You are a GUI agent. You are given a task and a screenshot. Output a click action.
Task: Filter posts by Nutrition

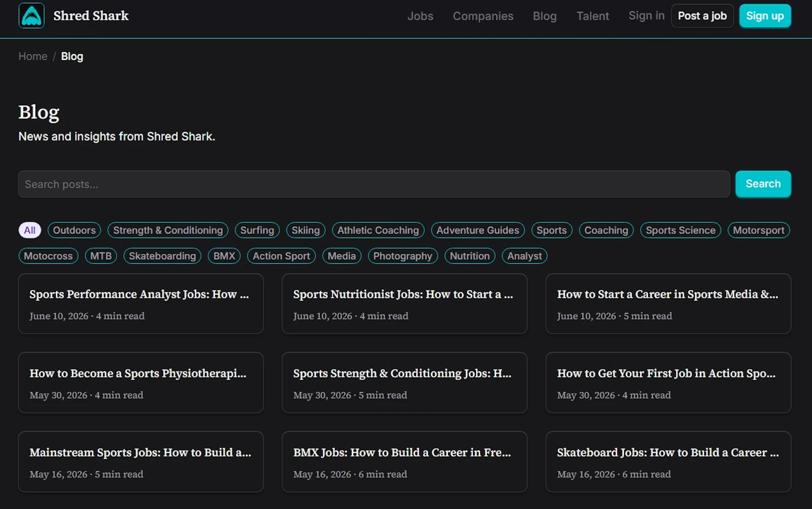tap(470, 256)
